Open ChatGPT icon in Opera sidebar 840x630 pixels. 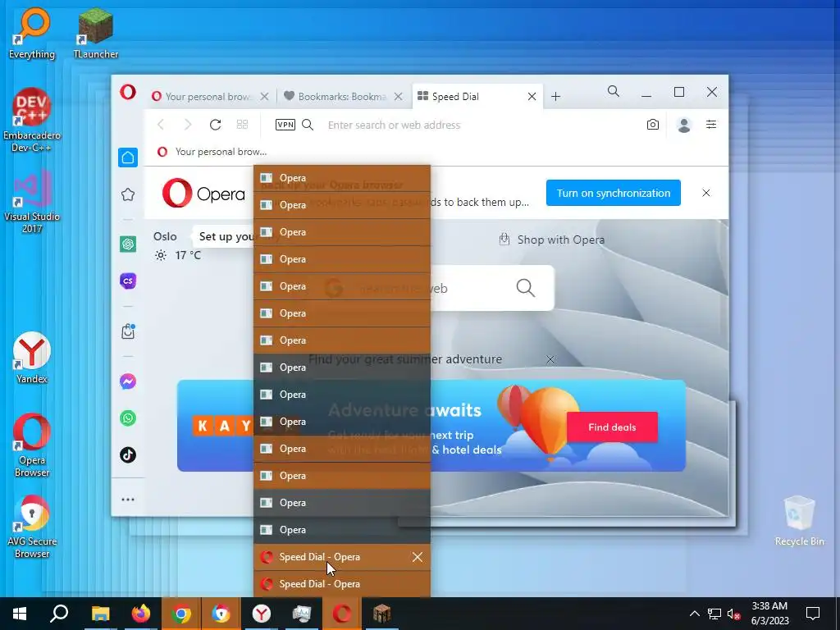[127, 244]
